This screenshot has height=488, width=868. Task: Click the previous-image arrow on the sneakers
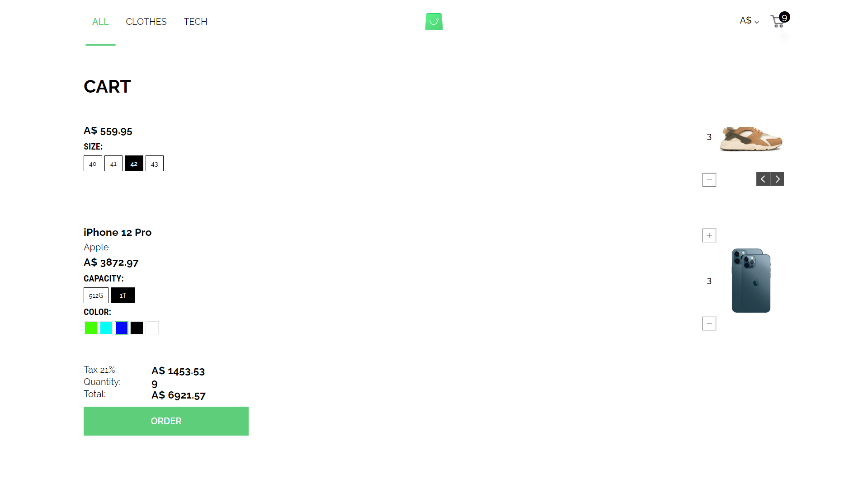(x=763, y=179)
